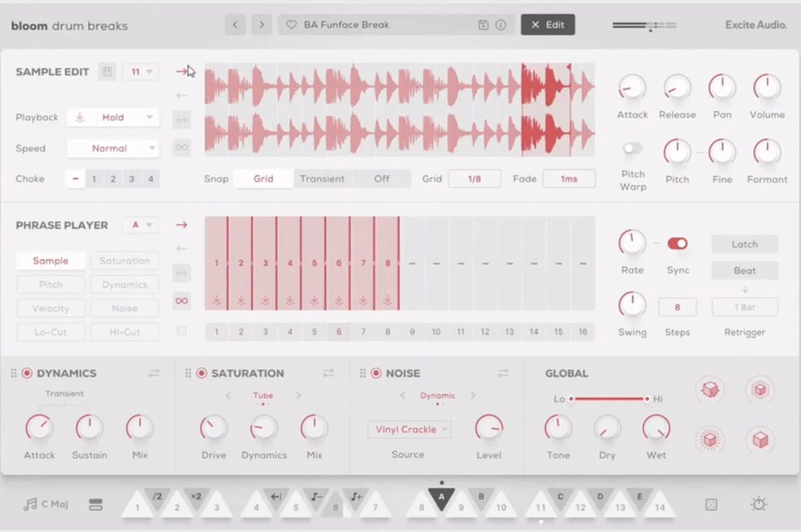Viewport: 801px width, 532px height.
Task: Open the Speed Normal dropdown
Action: tap(113, 148)
